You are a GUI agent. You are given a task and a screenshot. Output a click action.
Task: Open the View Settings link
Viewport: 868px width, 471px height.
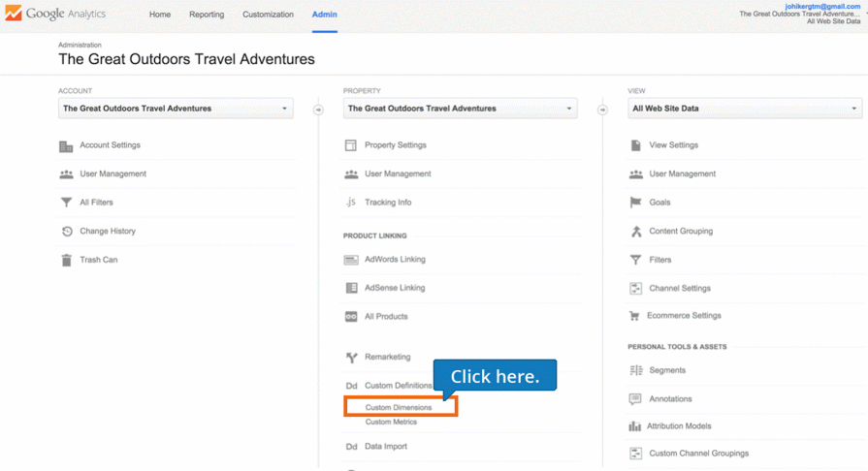pyautogui.click(x=674, y=145)
